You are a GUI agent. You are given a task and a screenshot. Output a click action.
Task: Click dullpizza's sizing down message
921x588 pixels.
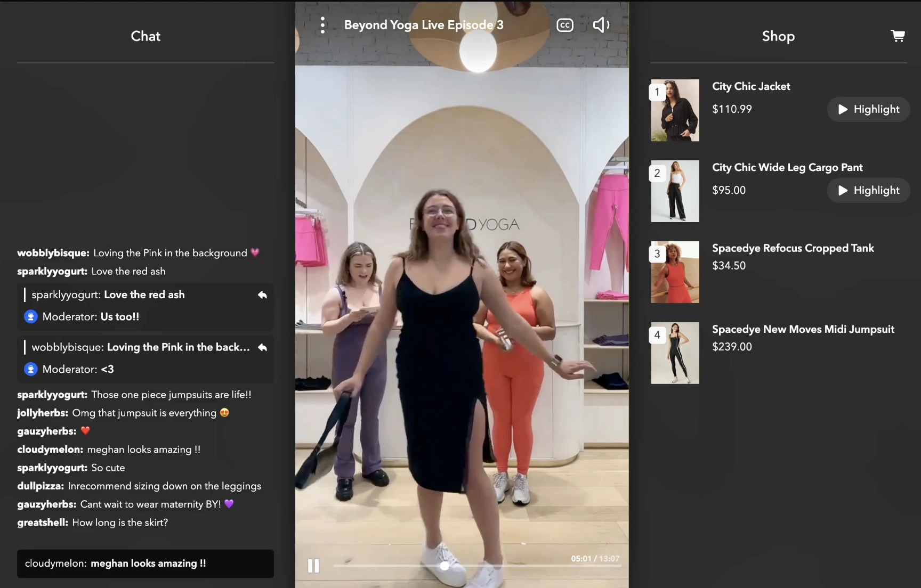pyautogui.click(x=139, y=486)
